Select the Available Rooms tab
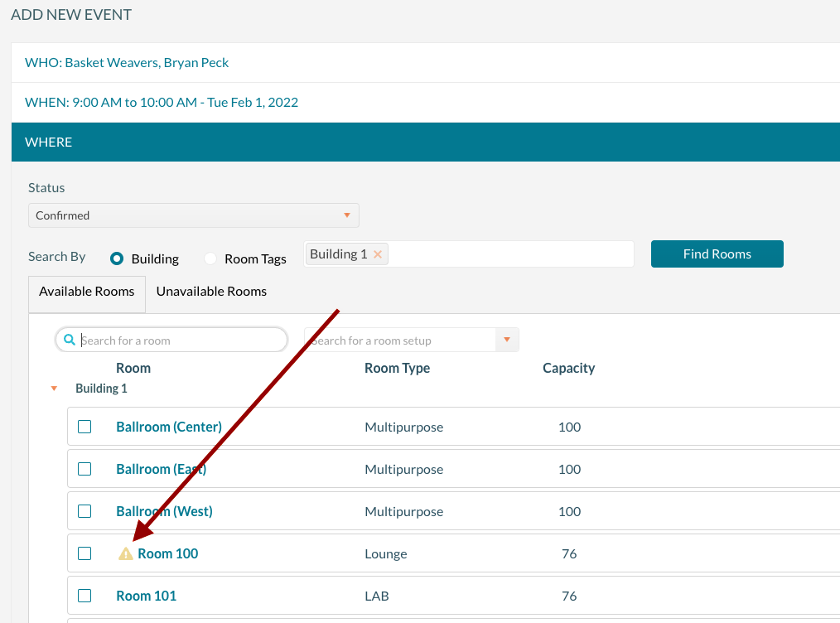The height and width of the screenshot is (623, 840). pyautogui.click(x=87, y=292)
